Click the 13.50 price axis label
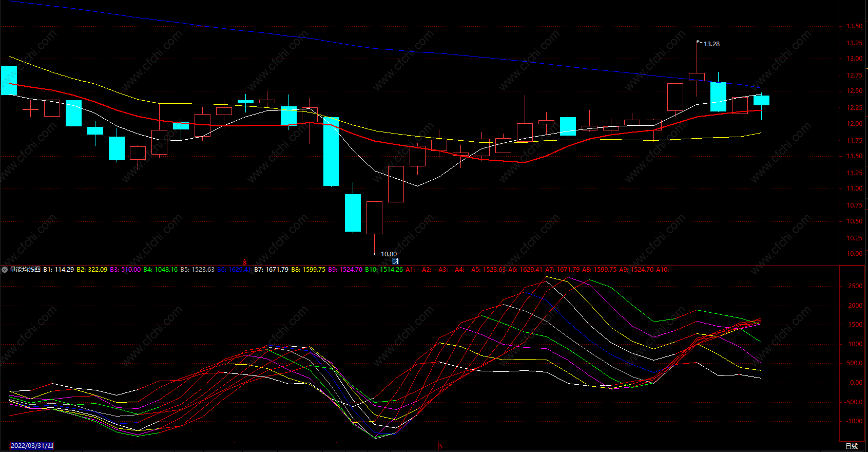Viewport: 868px width, 452px height. (x=855, y=26)
